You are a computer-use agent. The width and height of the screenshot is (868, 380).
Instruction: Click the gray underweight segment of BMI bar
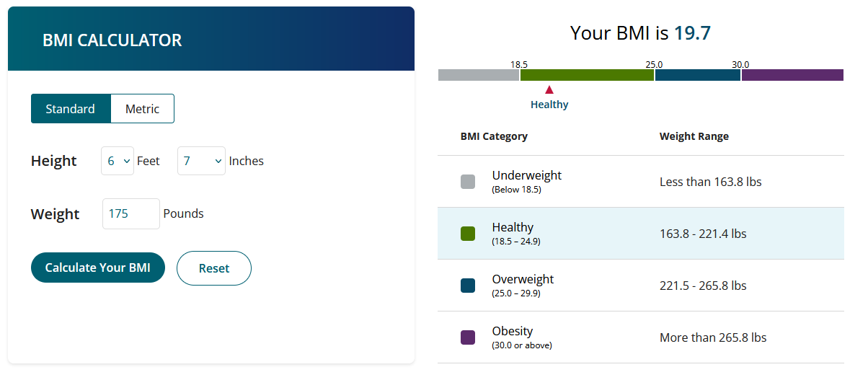pos(479,75)
